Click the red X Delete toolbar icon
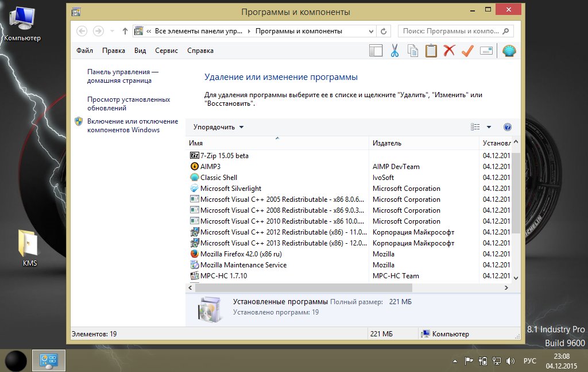588x372 pixels. pos(449,50)
